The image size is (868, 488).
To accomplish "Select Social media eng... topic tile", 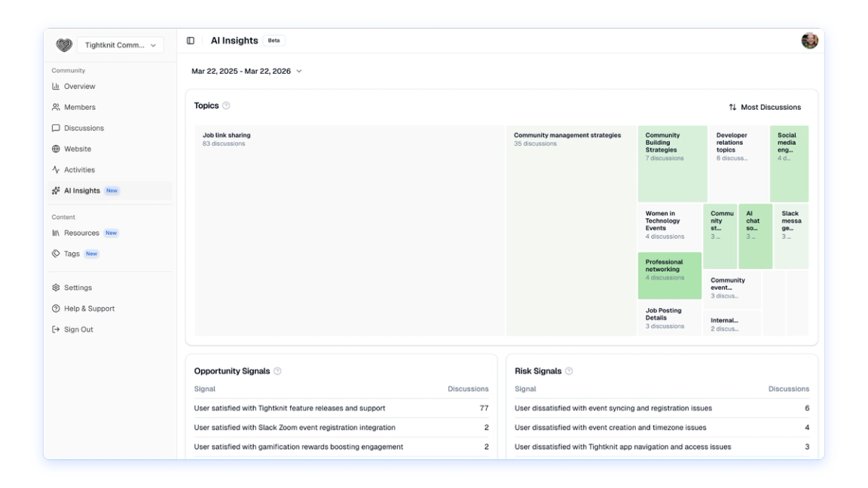I will [x=789, y=163].
